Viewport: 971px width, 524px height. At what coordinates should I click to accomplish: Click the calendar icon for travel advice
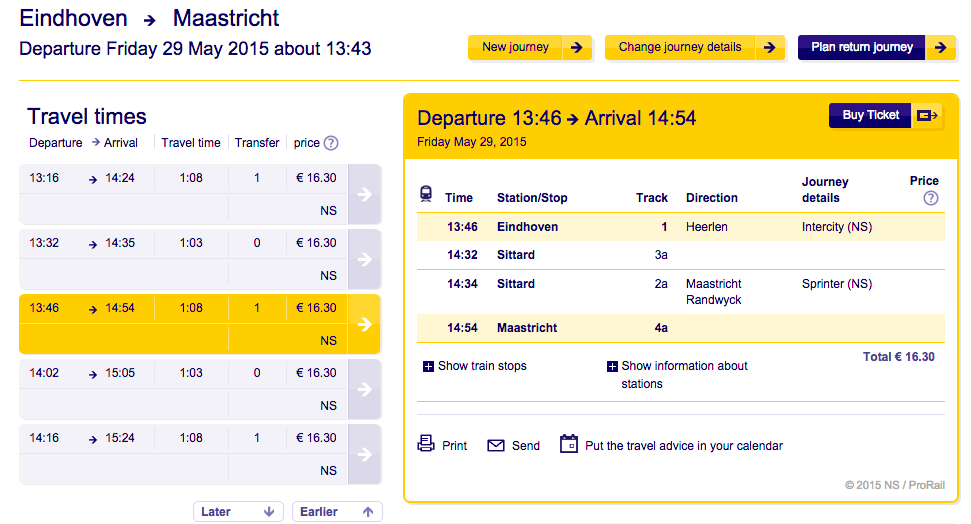(569, 444)
